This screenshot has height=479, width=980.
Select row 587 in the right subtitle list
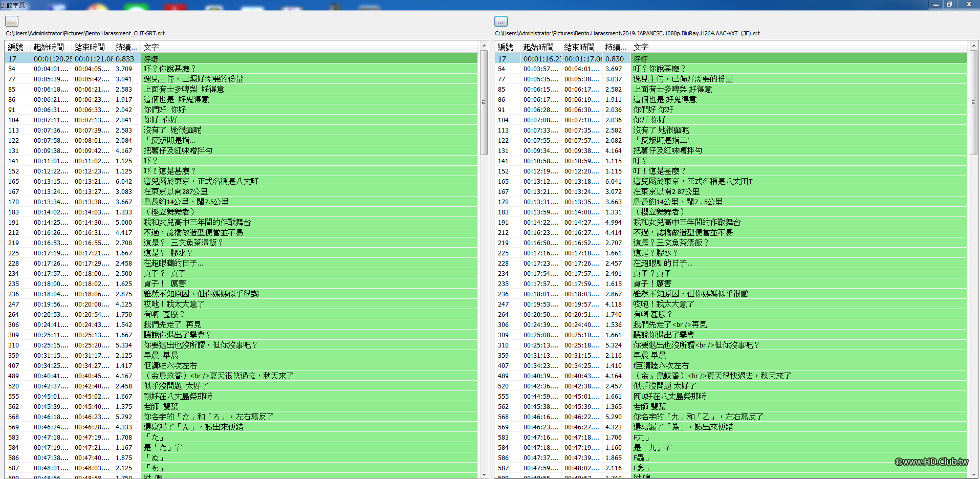(731, 468)
